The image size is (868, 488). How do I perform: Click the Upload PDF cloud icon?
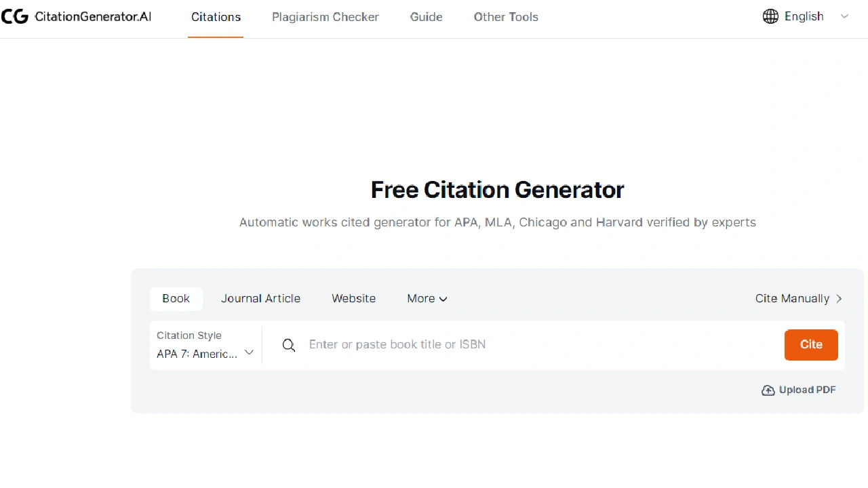click(x=768, y=390)
